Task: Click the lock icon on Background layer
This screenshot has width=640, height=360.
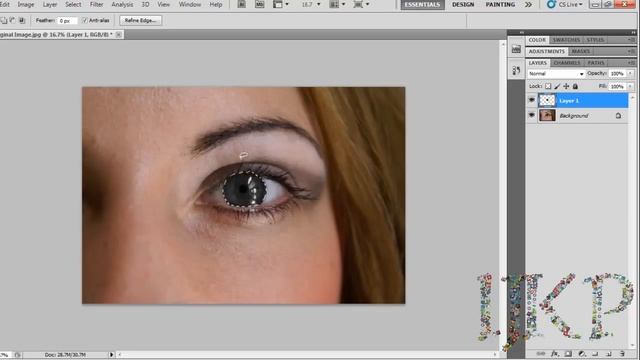Action: tap(618, 116)
